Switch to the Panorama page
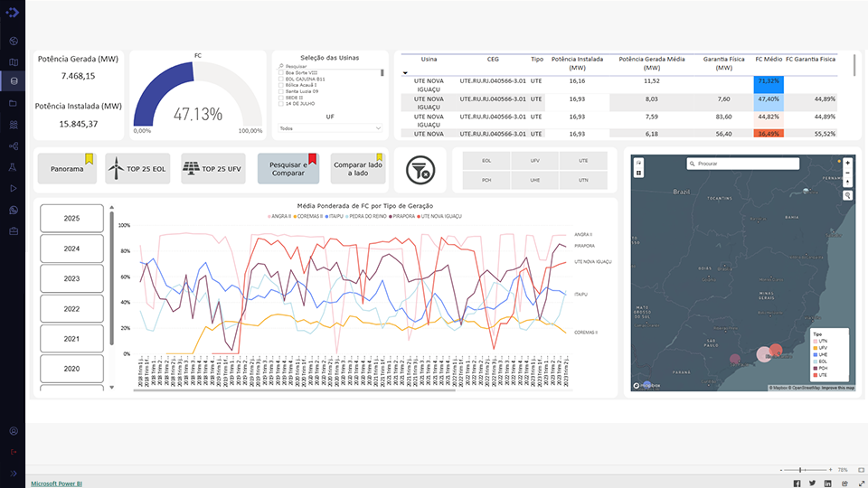The width and height of the screenshot is (868, 488). click(x=67, y=169)
